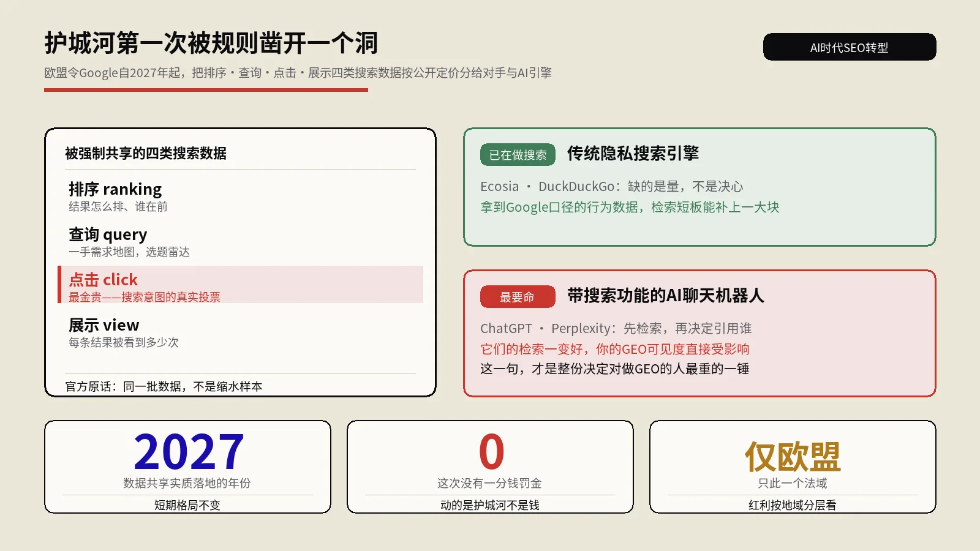Click the footer text 动的是护城河不是钱
980x551 pixels.
490,506
